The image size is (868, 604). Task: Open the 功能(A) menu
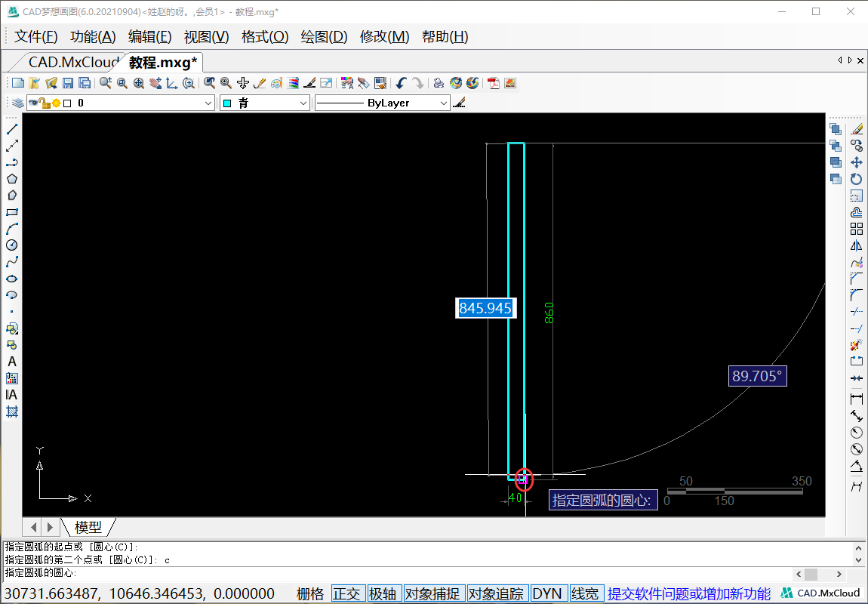[x=93, y=36]
